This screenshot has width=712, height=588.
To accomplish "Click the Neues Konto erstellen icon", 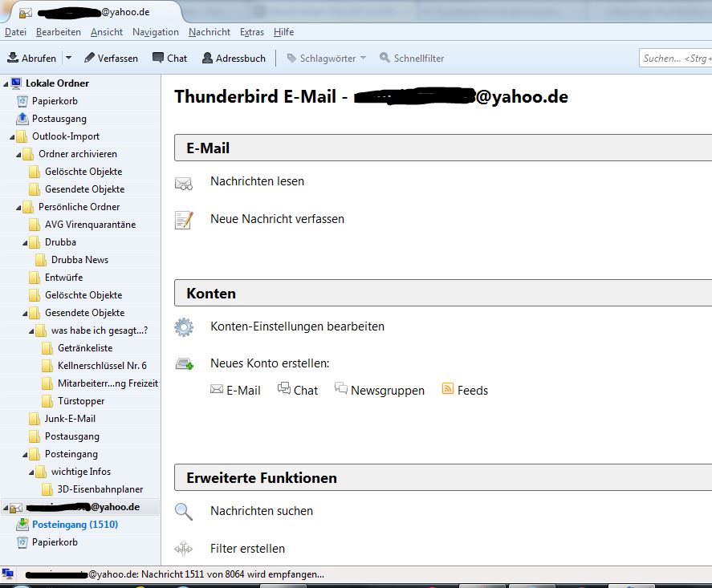I will click(185, 364).
